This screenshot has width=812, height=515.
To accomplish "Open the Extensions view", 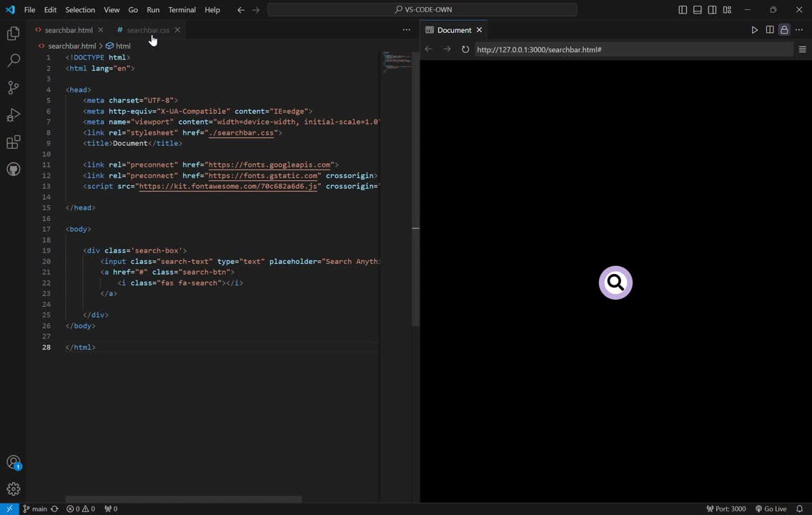I will click(13, 142).
